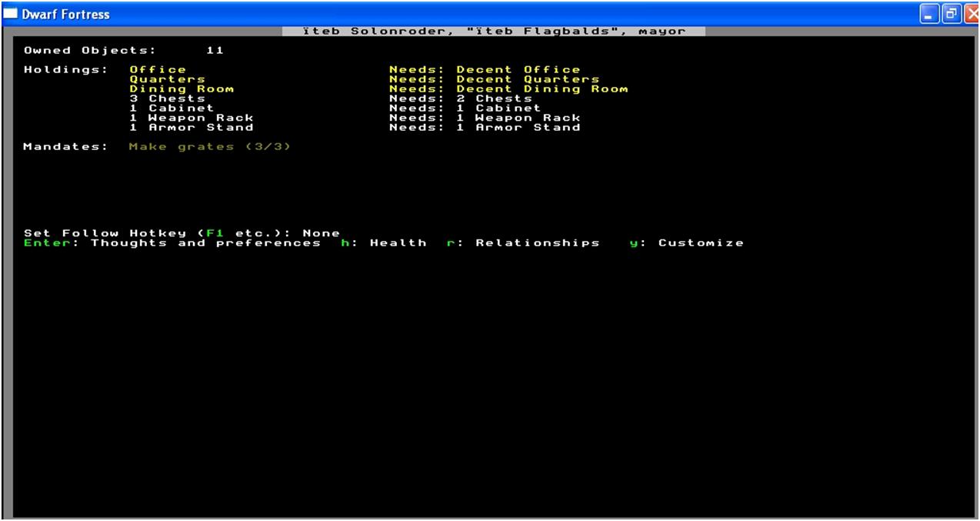Click Needs: Decent Dining Room

pos(508,89)
